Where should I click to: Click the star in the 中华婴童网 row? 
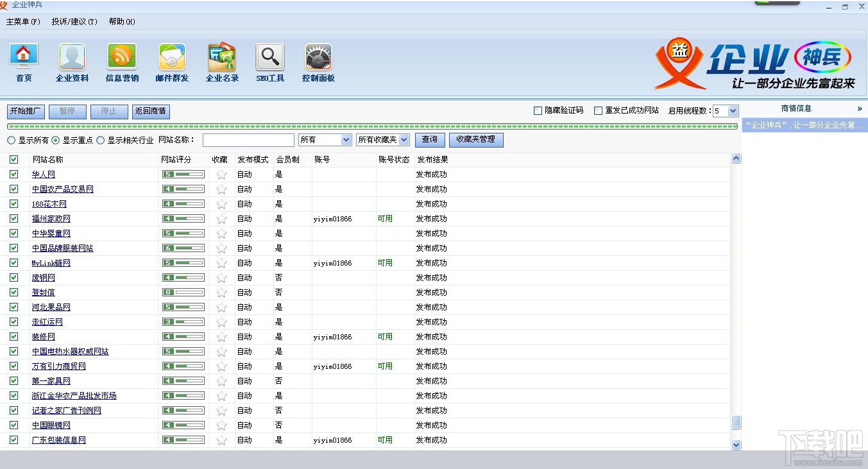click(221, 234)
